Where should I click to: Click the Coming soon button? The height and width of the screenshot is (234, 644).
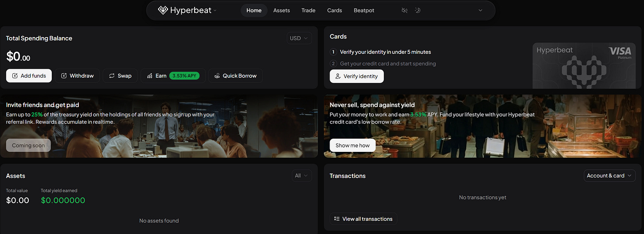tap(28, 145)
